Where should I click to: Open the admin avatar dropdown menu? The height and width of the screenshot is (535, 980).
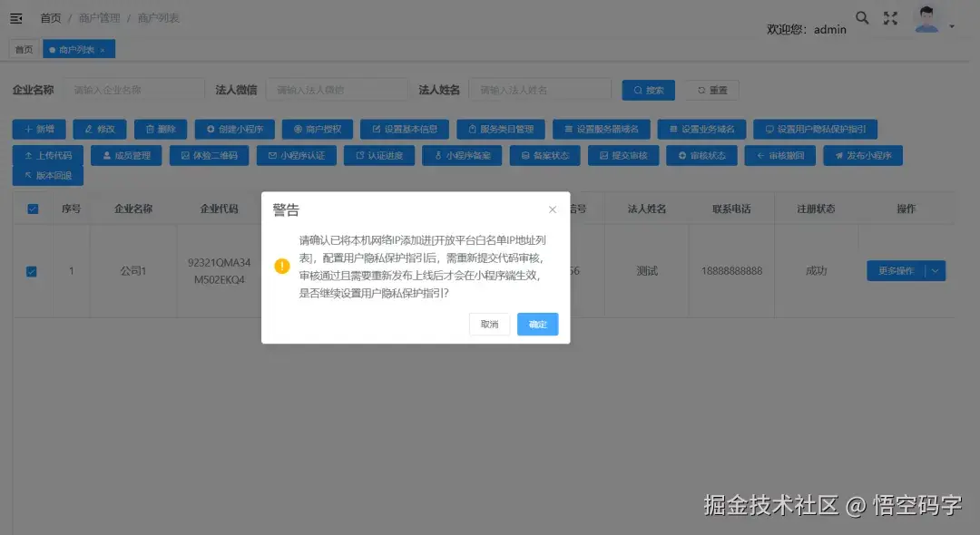pyautogui.click(x=926, y=17)
